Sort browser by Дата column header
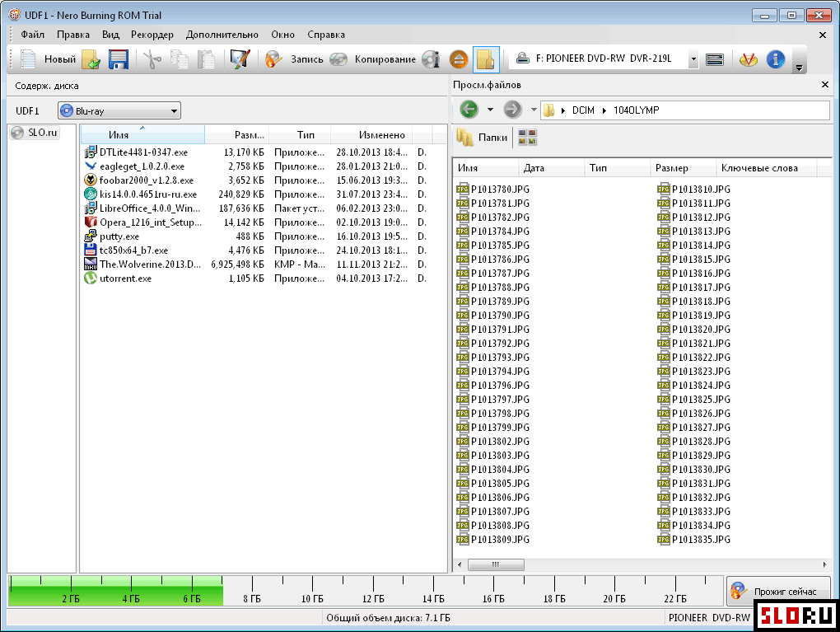The height and width of the screenshot is (632, 840). tap(551, 168)
